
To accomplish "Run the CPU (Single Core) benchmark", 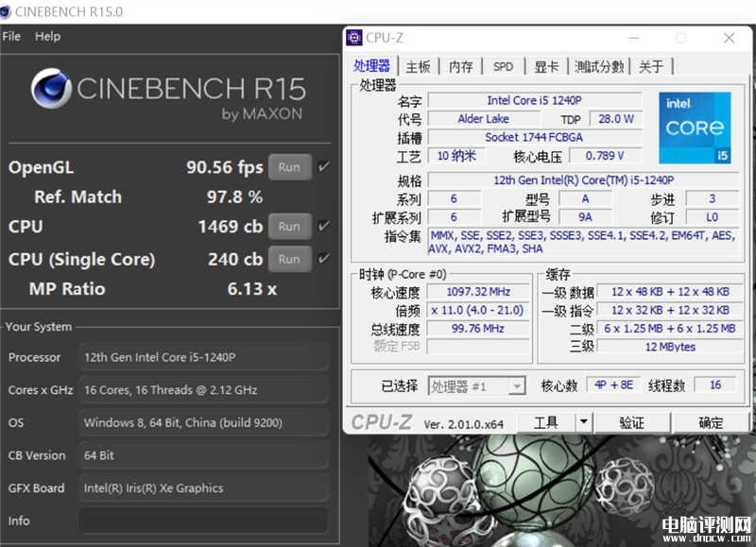I will click(x=289, y=259).
